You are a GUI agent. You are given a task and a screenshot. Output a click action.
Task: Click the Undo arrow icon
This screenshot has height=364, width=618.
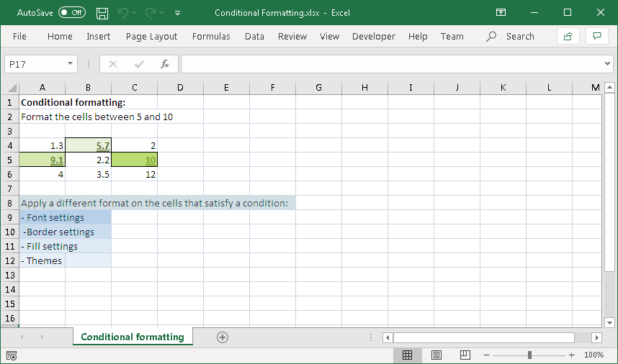(x=123, y=13)
